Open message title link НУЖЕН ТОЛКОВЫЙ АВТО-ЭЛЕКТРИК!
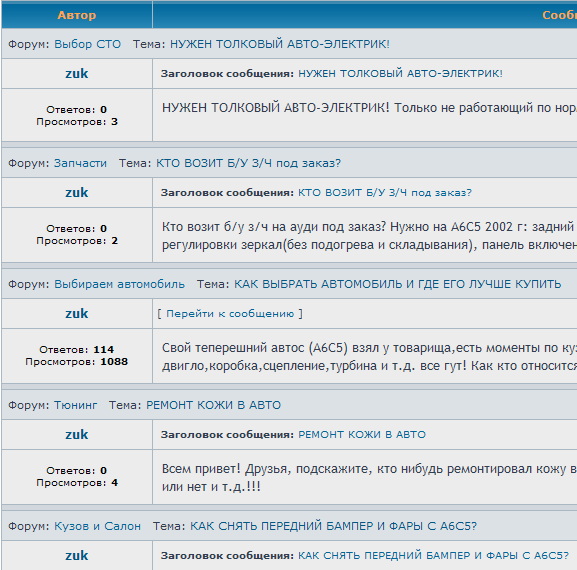This screenshot has width=577, height=570. (400, 74)
